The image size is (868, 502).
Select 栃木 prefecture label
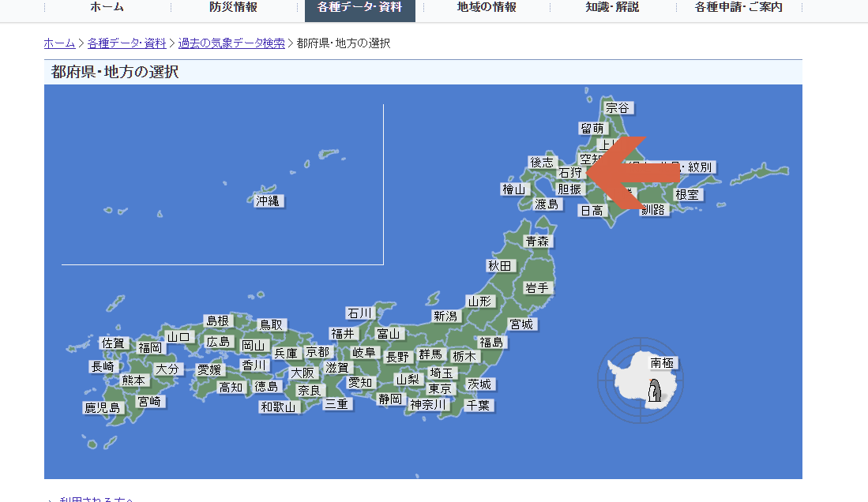click(x=464, y=357)
